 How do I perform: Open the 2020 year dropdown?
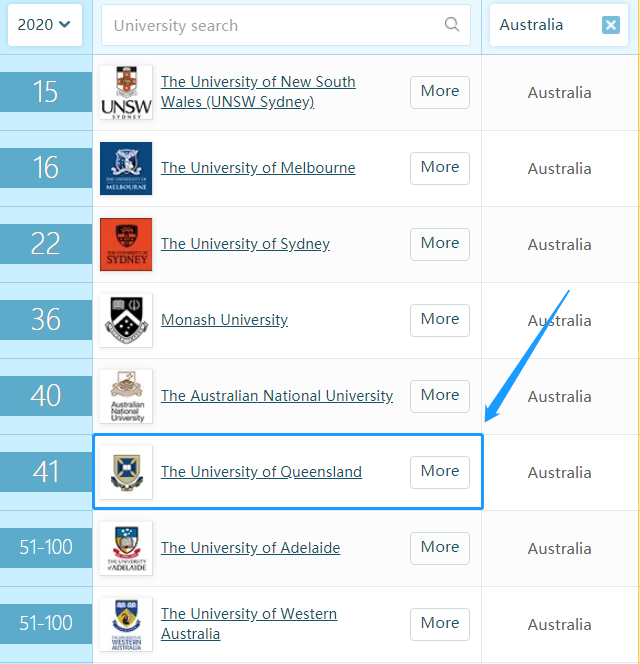tap(44, 24)
